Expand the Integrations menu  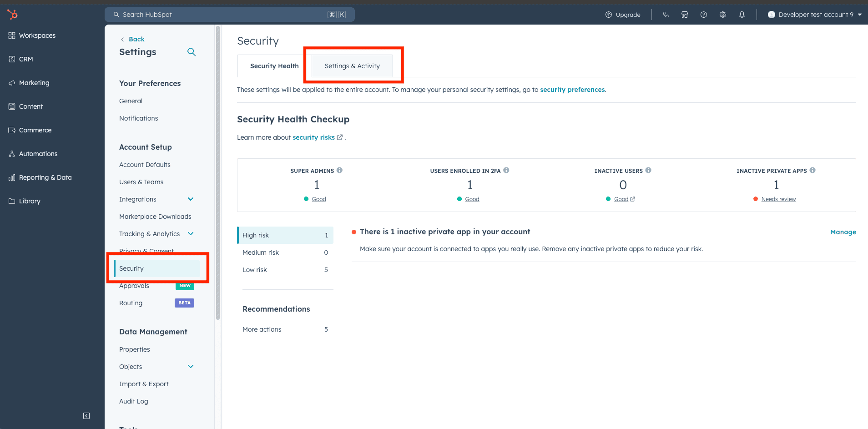191,199
